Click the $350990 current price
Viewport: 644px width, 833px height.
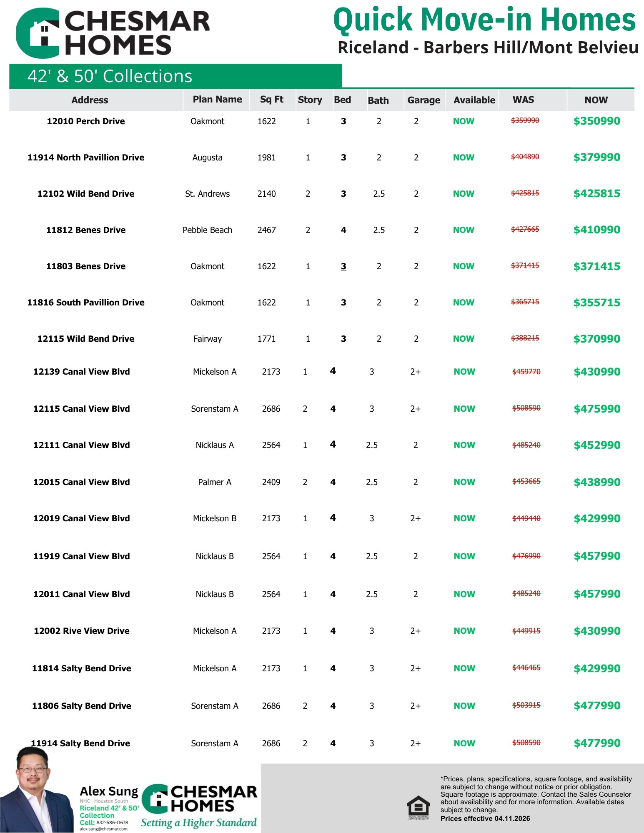596,121
